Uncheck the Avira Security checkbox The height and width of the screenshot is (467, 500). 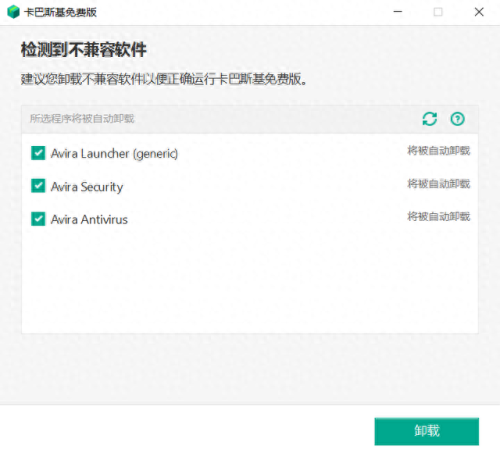pyautogui.click(x=38, y=186)
